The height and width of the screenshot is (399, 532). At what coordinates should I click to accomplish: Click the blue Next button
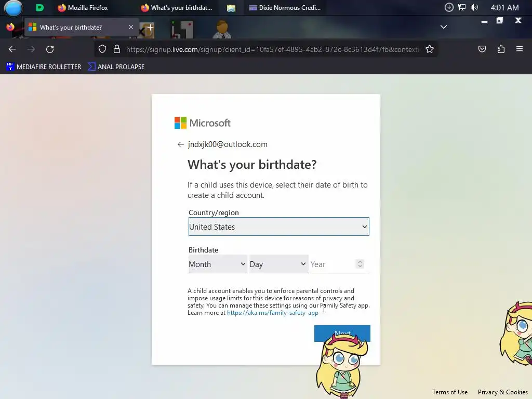342,333
